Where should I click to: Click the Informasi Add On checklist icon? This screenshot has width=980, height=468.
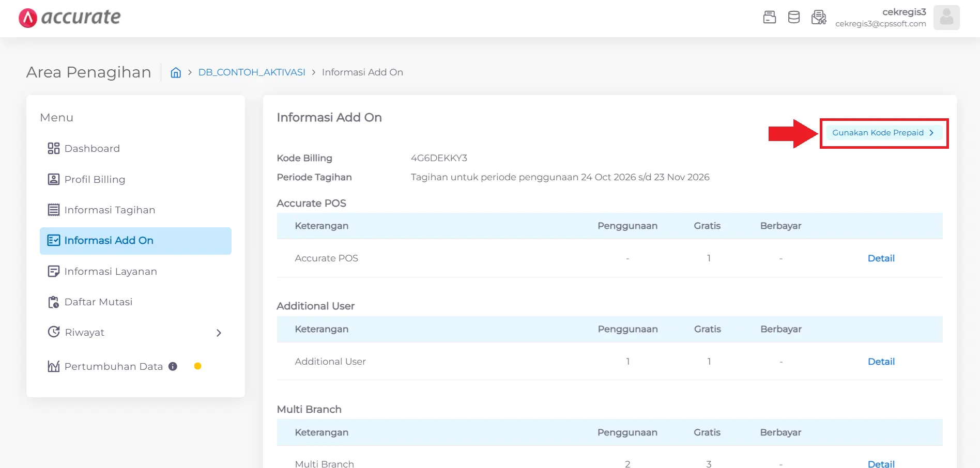[54, 240]
